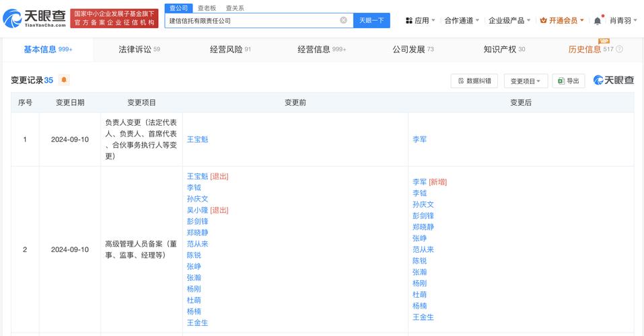Click the help icon beside 历史信息
This screenshot has height=336, width=644.
pyautogui.click(x=619, y=49)
